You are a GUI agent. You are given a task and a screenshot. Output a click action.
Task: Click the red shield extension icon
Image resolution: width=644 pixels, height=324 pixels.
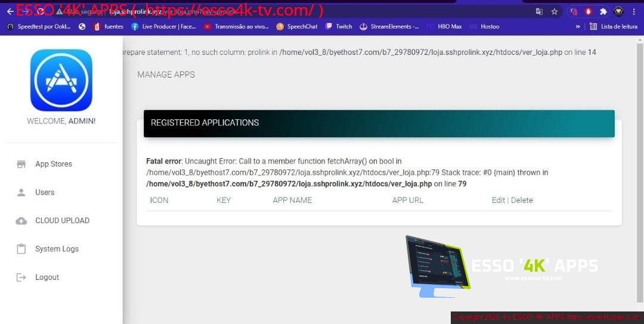tap(589, 11)
